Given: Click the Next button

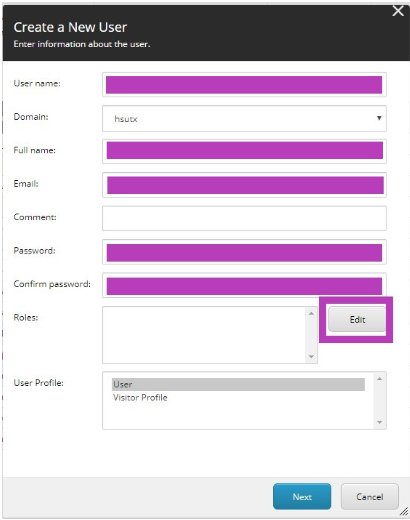Looking at the screenshot, I should tap(302, 496).
